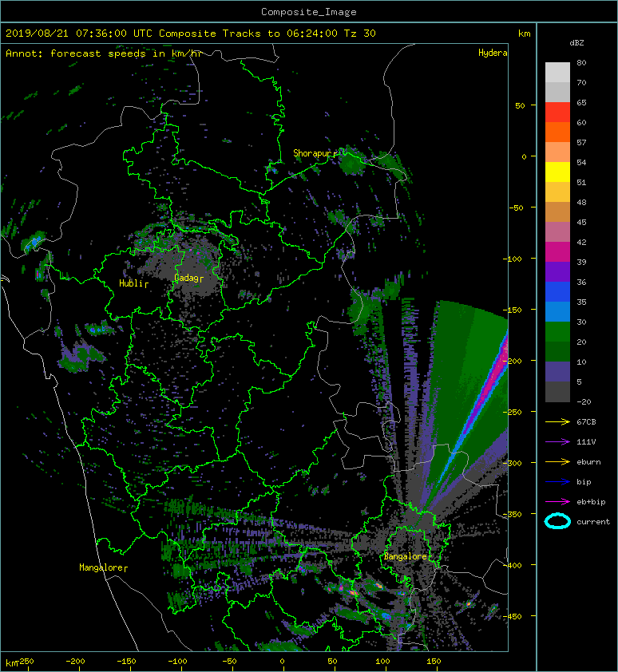Click the 48 dBZ scale value
The width and height of the screenshot is (618, 672).
581,202
